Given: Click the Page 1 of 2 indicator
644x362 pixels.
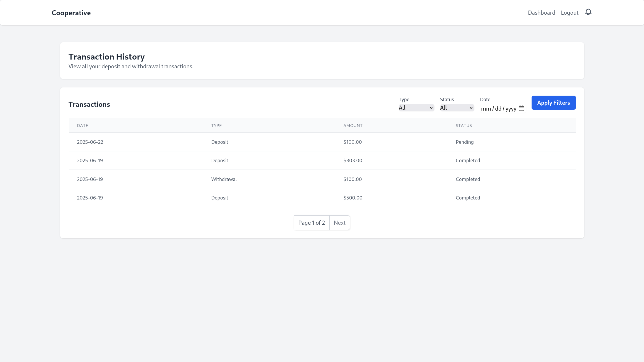Looking at the screenshot, I should pyautogui.click(x=311, y=223).
